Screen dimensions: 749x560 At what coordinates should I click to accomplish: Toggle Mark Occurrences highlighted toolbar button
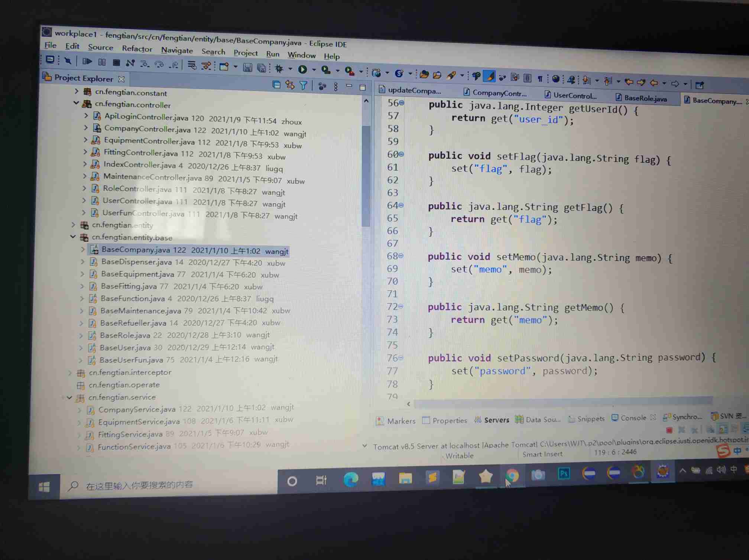(x=490, y=76)
